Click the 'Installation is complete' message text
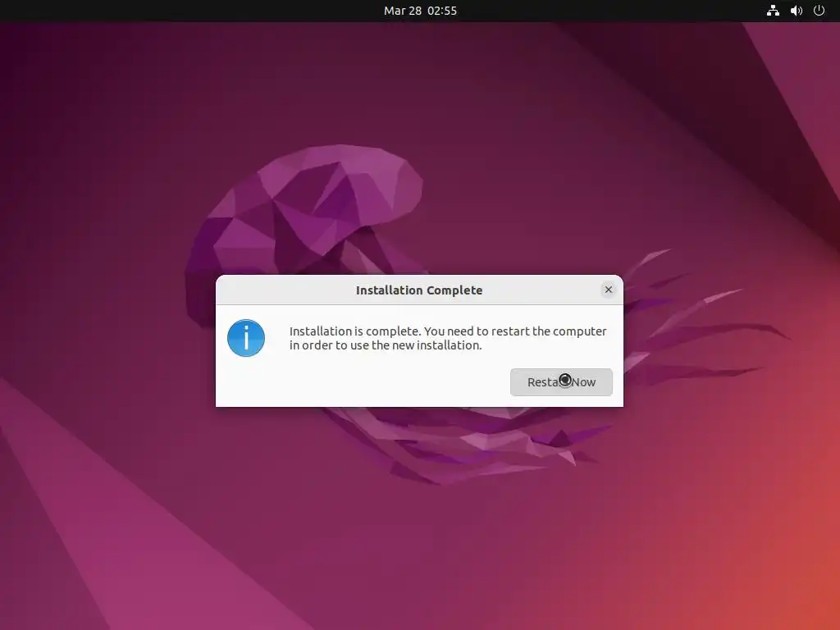 click(x=448, y=338)
